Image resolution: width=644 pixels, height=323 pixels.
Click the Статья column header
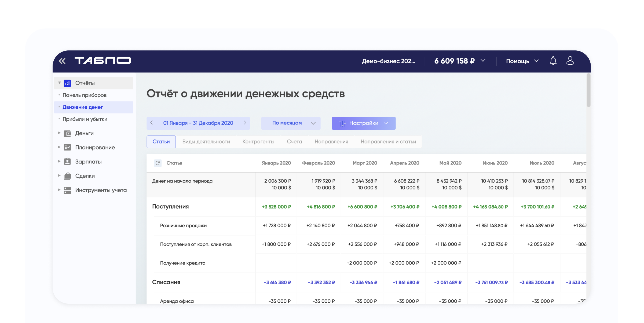pyautogui.click(x=174, y=163)
